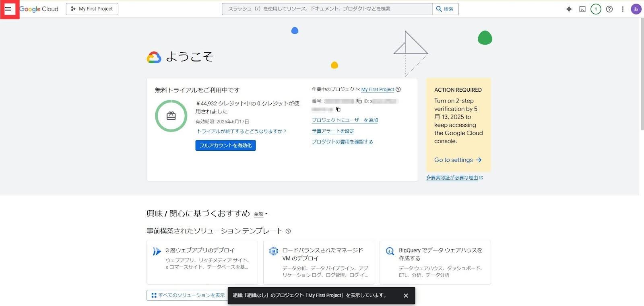Screen dimensions: 644x306
Task: Click プロジェクトにユーザーを追加 link
Action: pos(345,120)
